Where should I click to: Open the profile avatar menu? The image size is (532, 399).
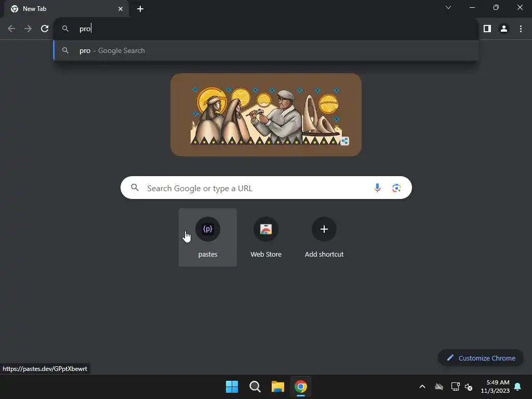click(504, 29)
